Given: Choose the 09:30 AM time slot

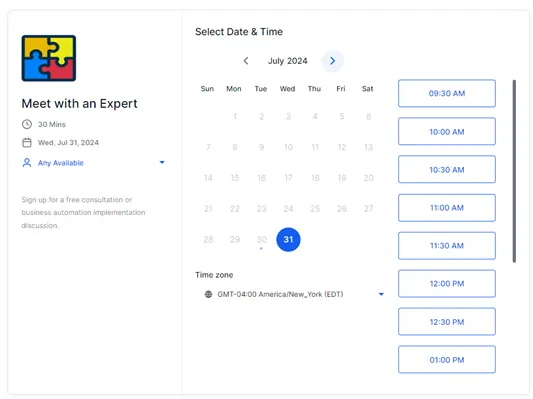Looking at the screenshot, I should click(447, 93).
